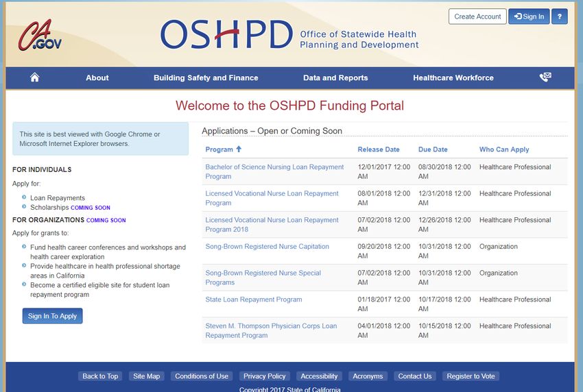Open Steven M. Thompson Physician Corps program
The height and width of the screenshot is (392, 583).
coord(271,330)
